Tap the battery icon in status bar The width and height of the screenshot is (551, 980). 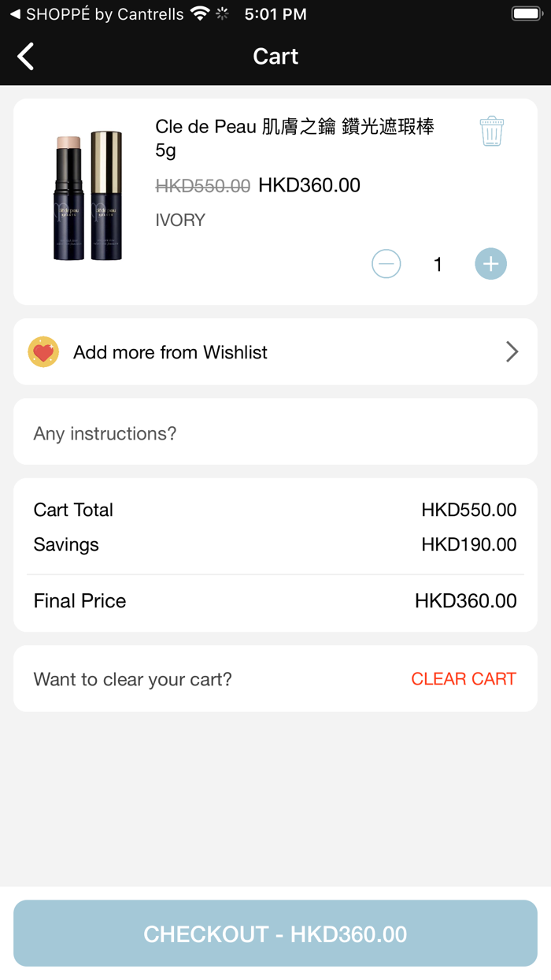(x=525, y=14)
